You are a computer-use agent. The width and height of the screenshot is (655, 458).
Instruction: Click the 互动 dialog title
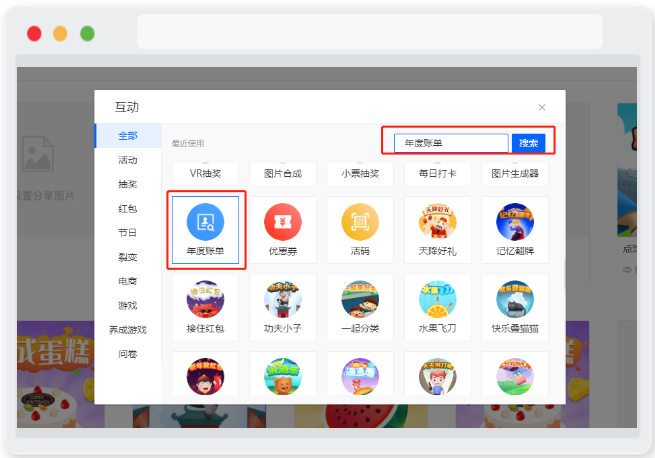[127, 107]
